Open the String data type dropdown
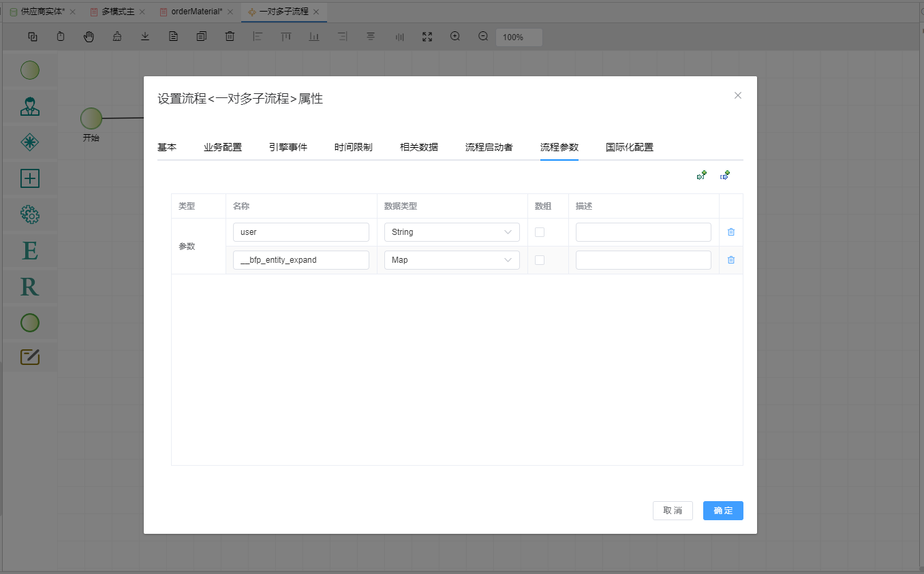The image size is (924, 574). [x=452, y=232]
